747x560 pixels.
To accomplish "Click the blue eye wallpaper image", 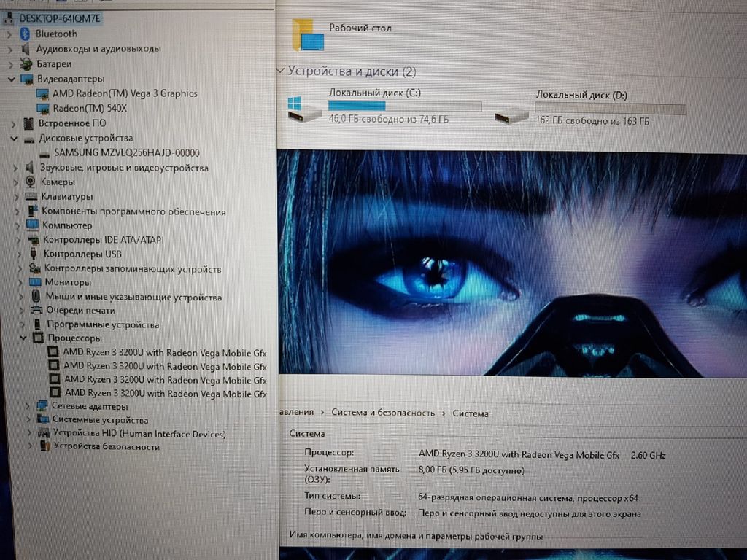I will (511, 263).
